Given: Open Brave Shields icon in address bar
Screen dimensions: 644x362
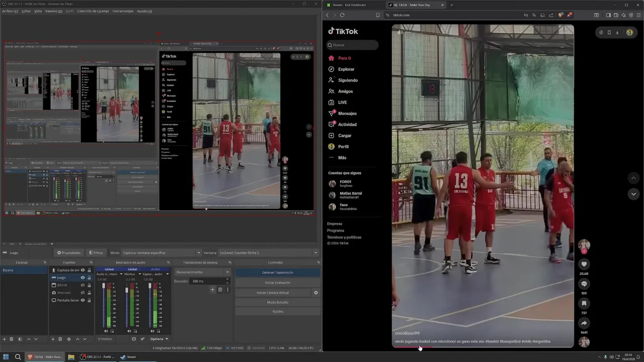Looking at the screenshot, I should (560, 15).
